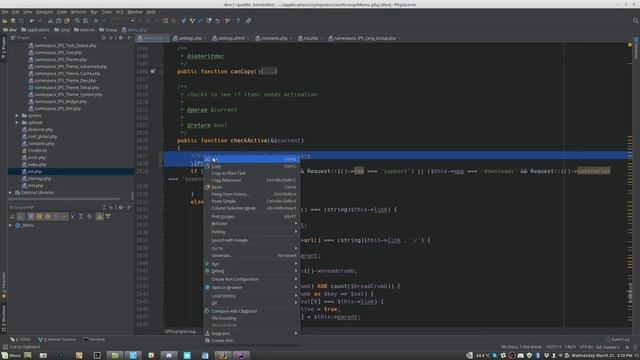Click the Structure panel gear icon
The width and height of the screenshot is (640, 360).
pos(121,207)
